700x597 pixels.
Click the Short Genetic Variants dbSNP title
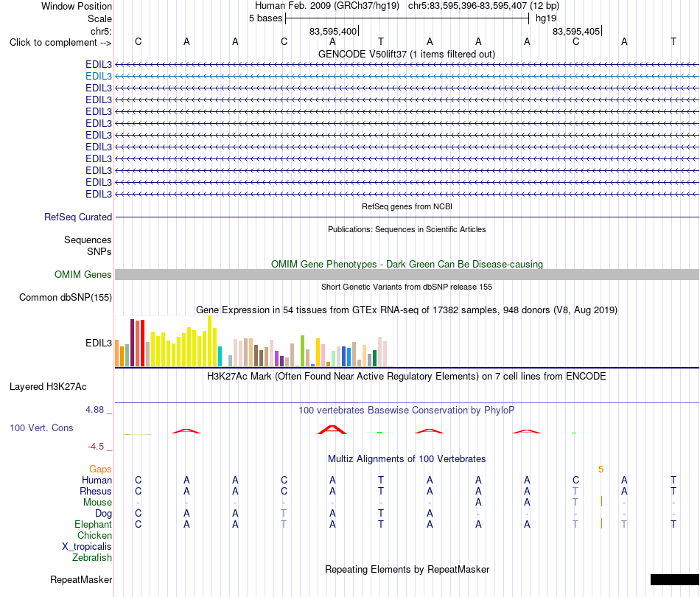(x=407, y=287)
